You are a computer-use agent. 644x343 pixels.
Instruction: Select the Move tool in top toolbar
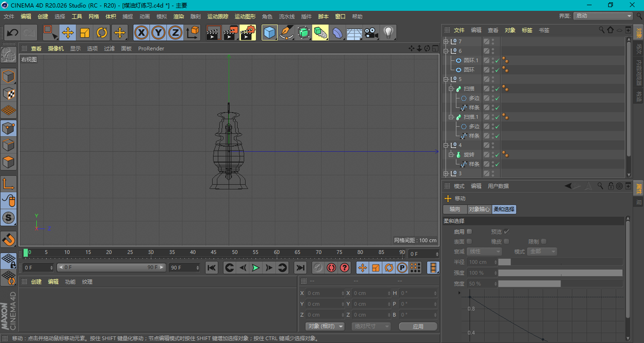(67, 33)
